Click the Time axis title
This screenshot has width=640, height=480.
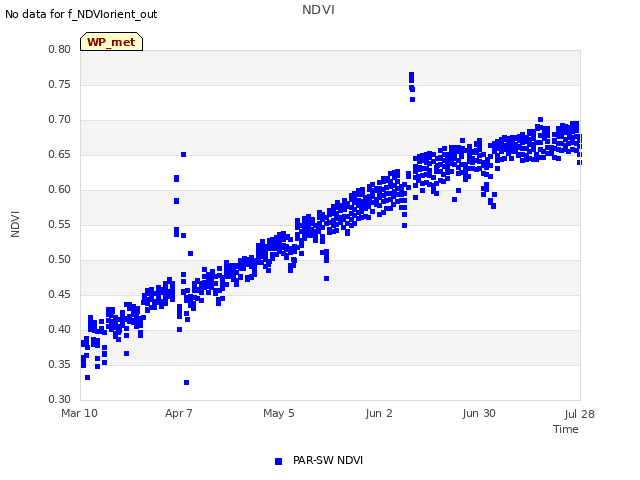coord(566,429)
